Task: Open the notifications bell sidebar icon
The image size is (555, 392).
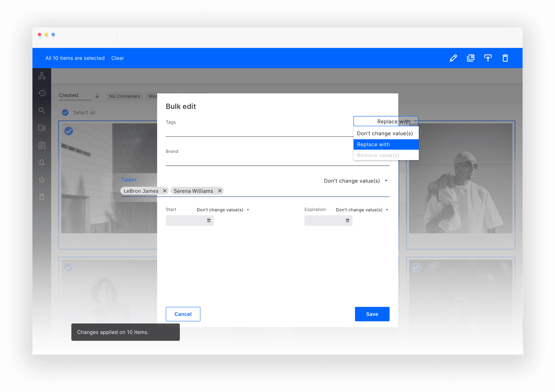Action: [x=42, y=162]
